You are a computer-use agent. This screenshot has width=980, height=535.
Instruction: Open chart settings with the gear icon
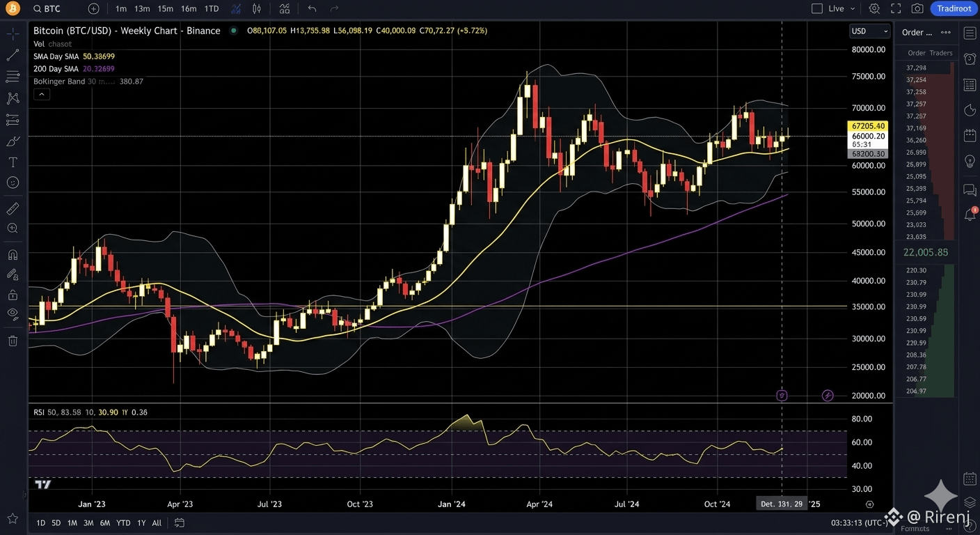pos(874,9)
